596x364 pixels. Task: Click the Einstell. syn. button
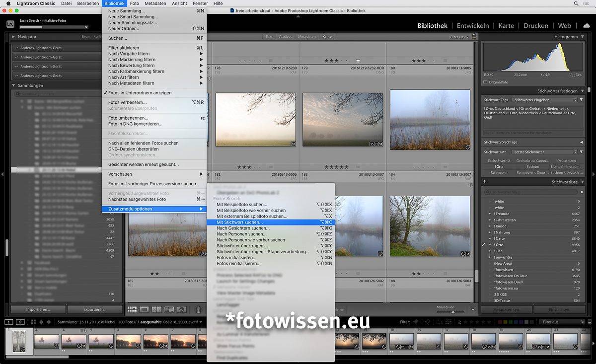click(x=559, y=309)
